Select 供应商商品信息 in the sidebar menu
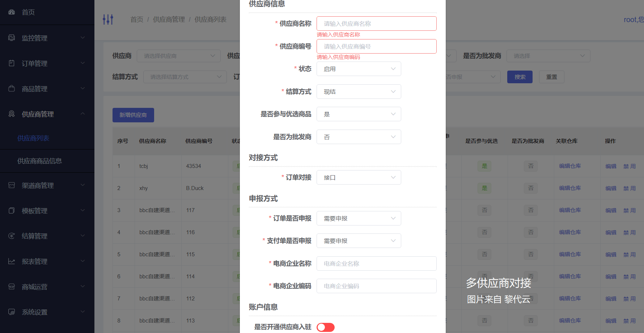 [x=39, y=161]
